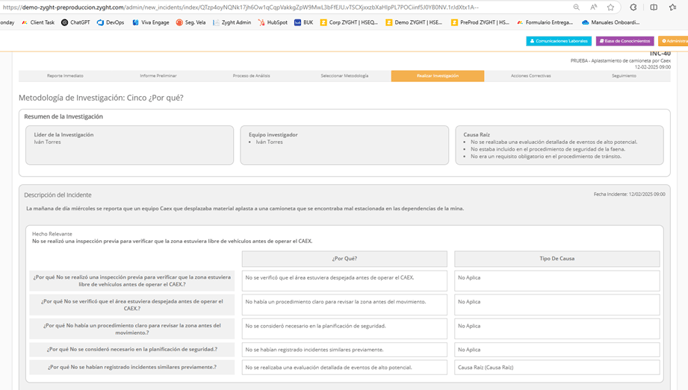
Task: Click question '¿Por qué No se consideró necesario'
Action: (132, 350)
